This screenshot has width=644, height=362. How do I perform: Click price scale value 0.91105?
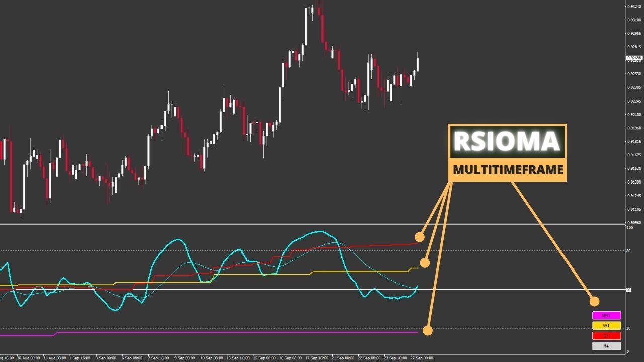633,209
